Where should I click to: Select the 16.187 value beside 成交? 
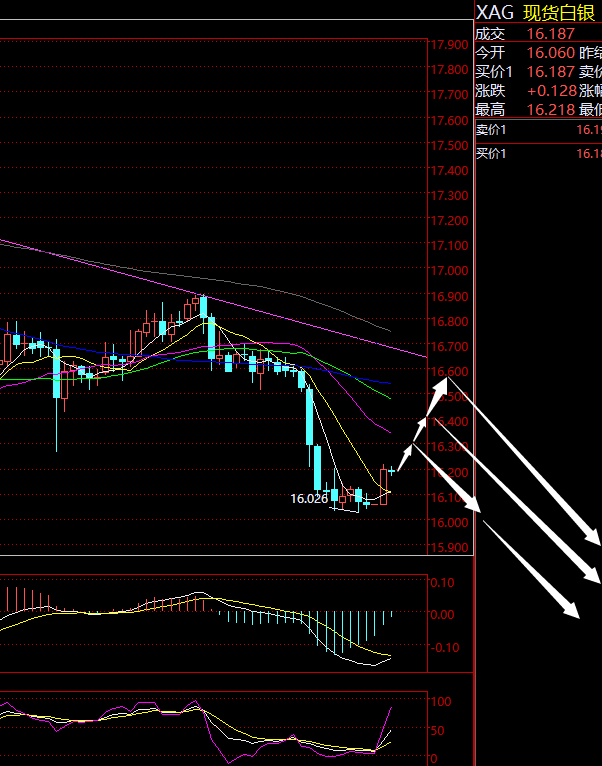pyautogui.click(x=551, y=34)
